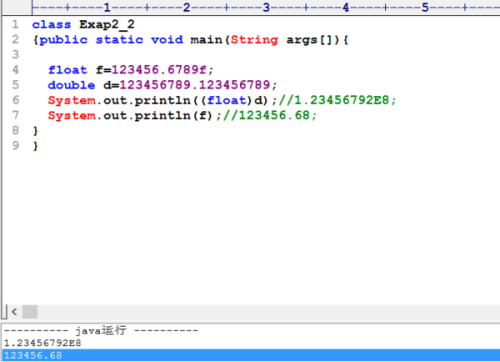Click the 'double' keyword on line 5
The height and width of the screenshot is (362, 500).
[x=71, y=85]
